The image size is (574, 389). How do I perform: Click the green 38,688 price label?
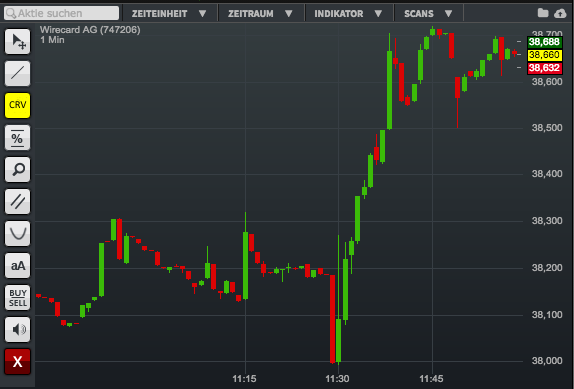[x=544, y=42]
